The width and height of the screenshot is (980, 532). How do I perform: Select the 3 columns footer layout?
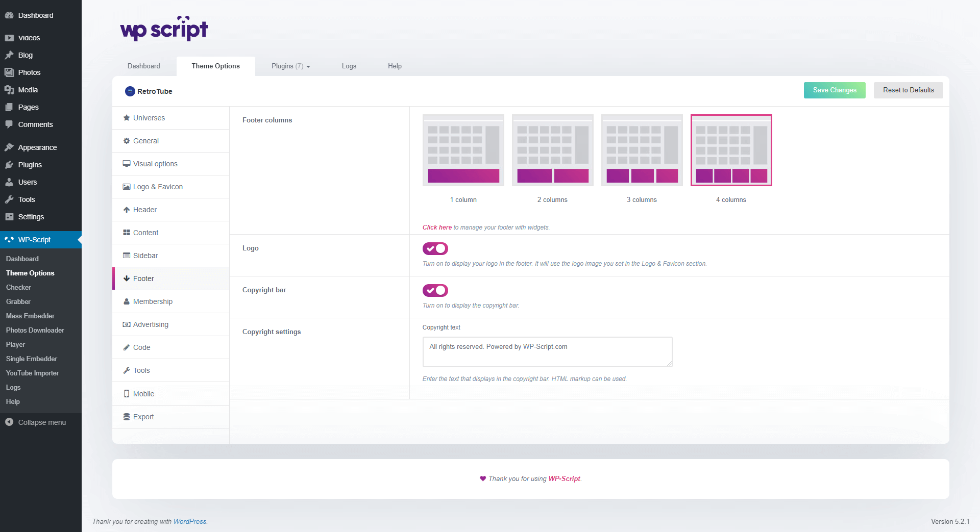642,150
